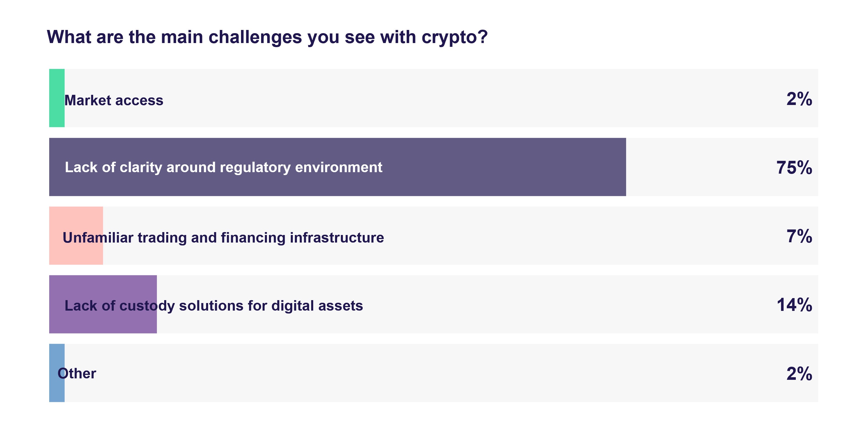Click the 7% value label

pyautogui.click(x=799, y=236)
